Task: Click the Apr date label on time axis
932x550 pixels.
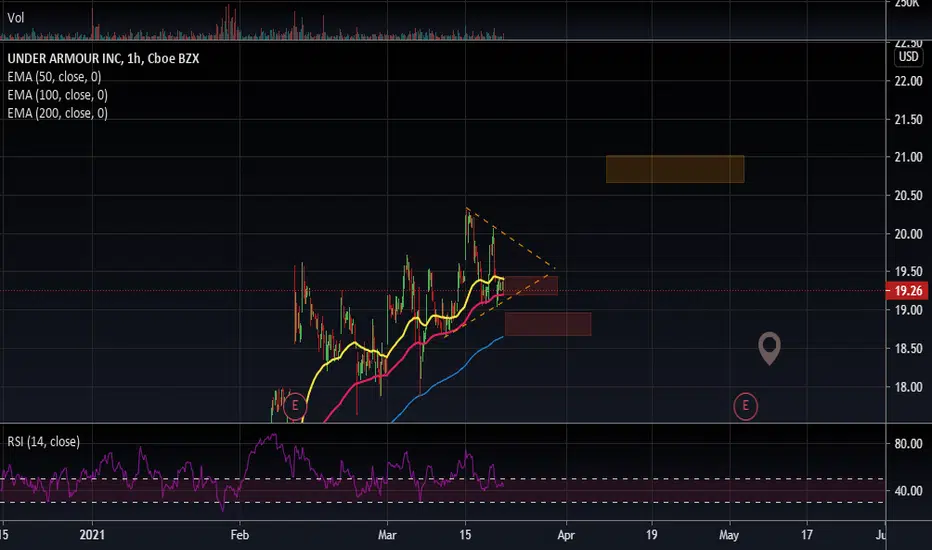Action: [x=566, y=535]
